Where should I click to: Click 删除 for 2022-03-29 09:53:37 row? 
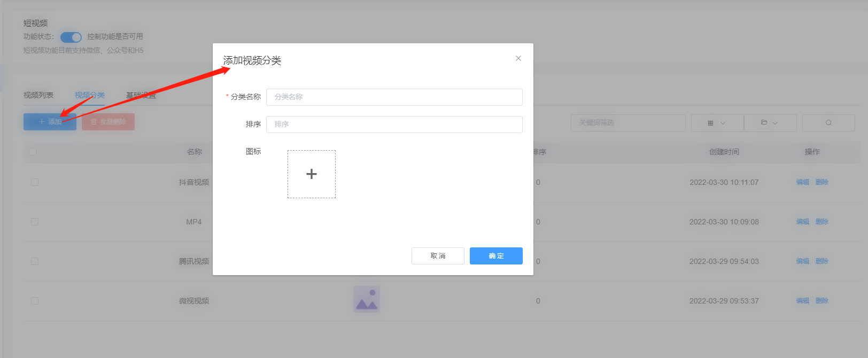822,301
